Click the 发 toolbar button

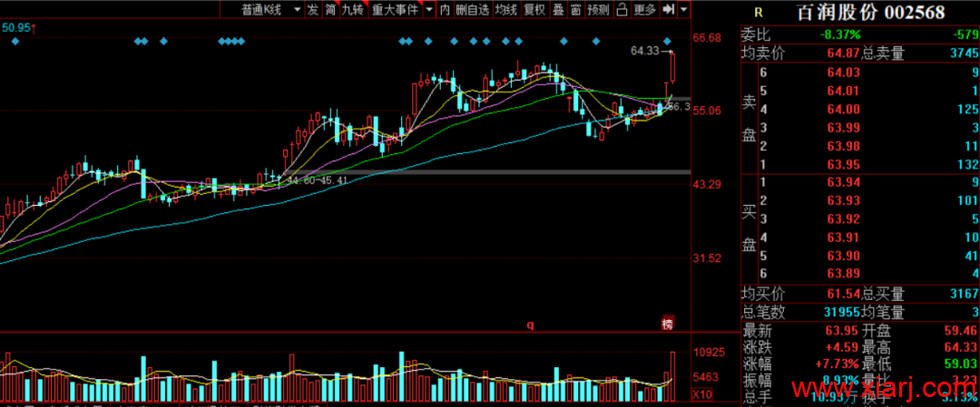(312, 9)
